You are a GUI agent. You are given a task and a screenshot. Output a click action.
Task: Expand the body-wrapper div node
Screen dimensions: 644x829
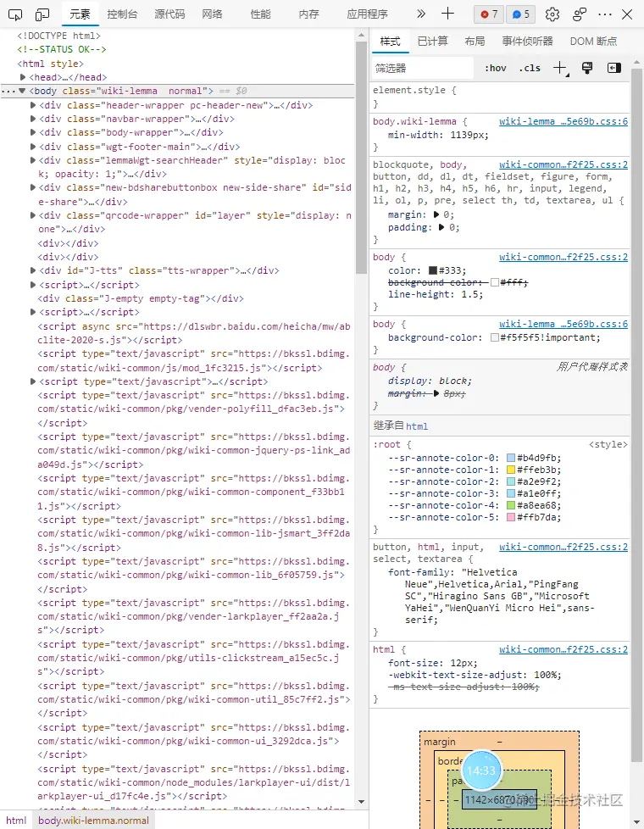coord(33,132)
